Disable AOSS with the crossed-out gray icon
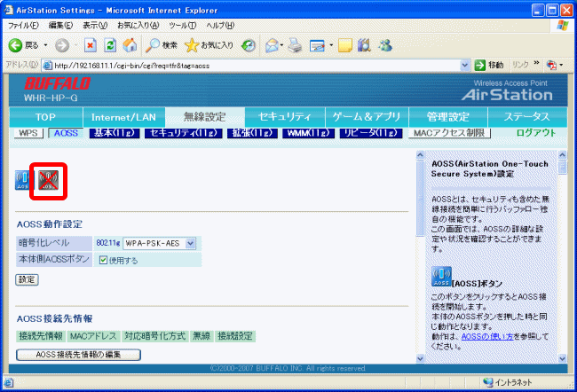Viewport: 577px width, 392px height. pyautogui.click(x=49, y=181)
